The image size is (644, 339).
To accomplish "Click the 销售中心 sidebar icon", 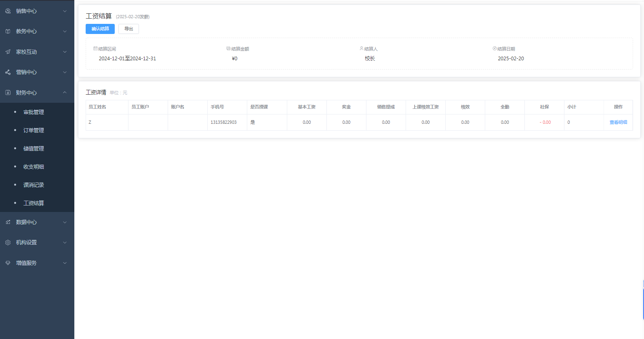I will (8, 11).
